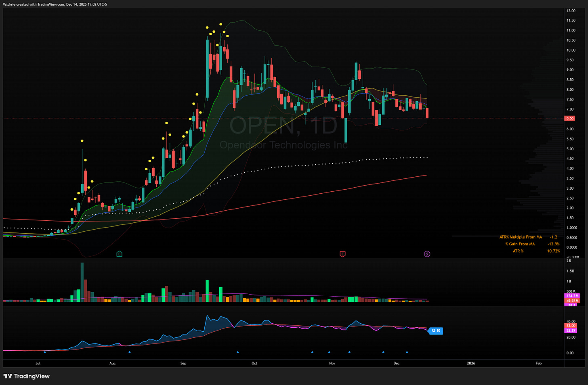Click the purple lightning bolt event icon
Image resolution: width=588 pixels, height=385 pixels.
(x=427, y=254)
